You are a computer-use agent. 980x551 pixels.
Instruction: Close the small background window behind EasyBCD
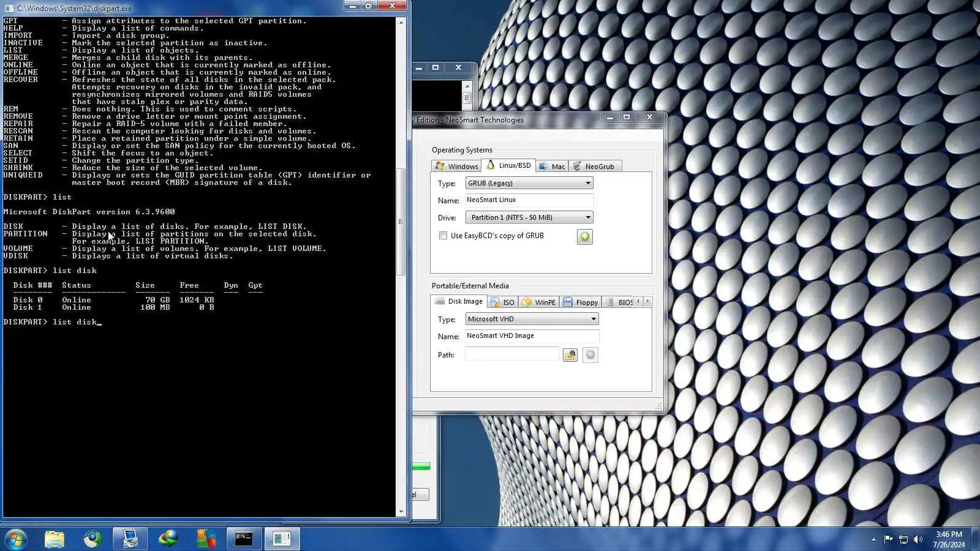point(458,68)
